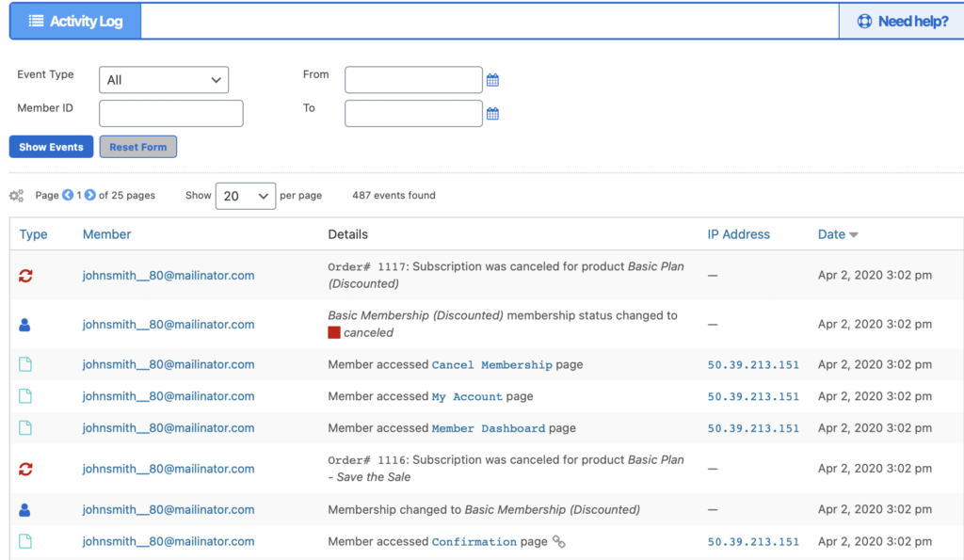Open the gears settings icon by pagination

pyautogui.click(x=17, y=196)
